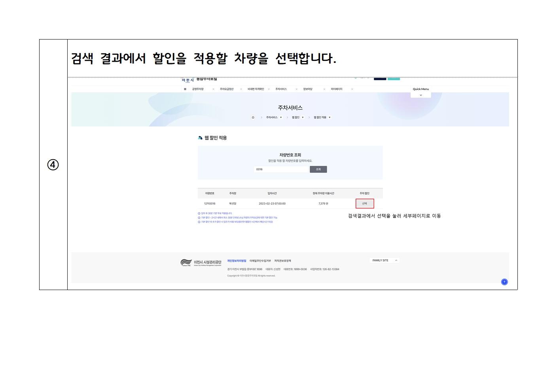Image resolution: width=555 pixels, height=392 pixels.
Task: Click the 2023-02-23 07:00:00 entry time cell
Action: (272, 204)
